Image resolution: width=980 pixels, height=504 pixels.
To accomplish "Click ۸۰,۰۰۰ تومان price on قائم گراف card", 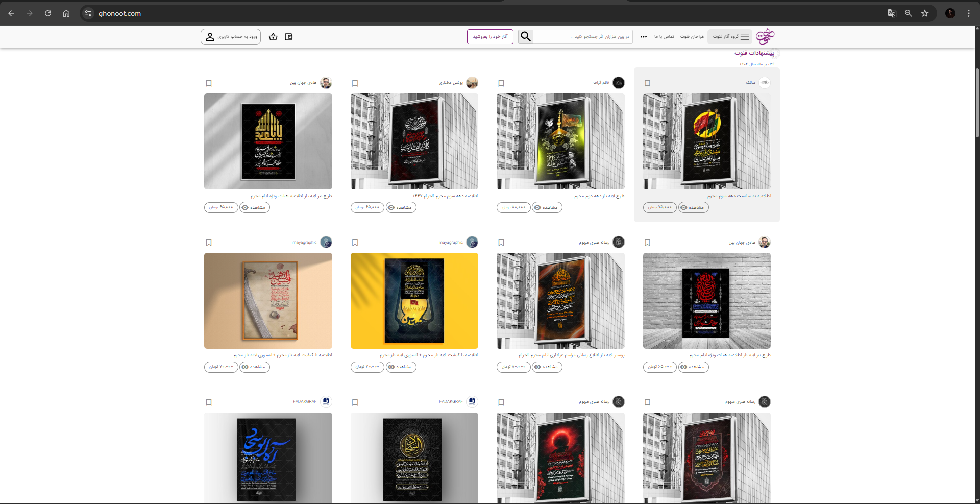I will (513, 207).
